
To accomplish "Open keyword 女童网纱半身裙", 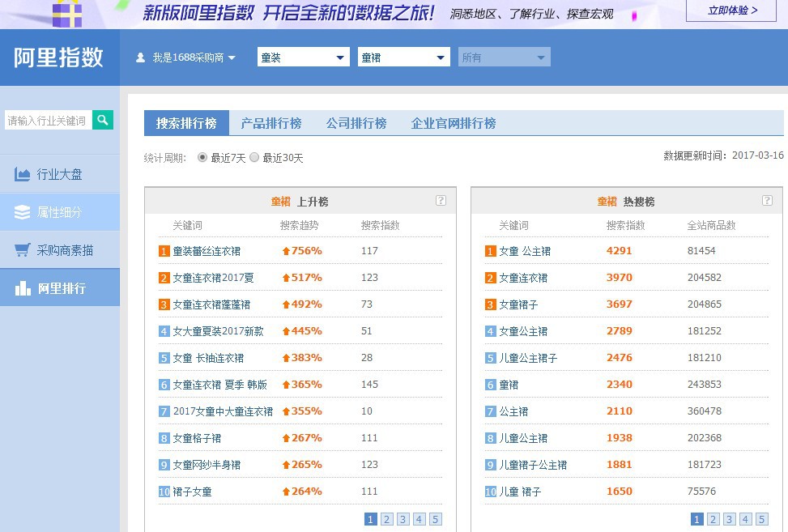I will coord(207,465).
